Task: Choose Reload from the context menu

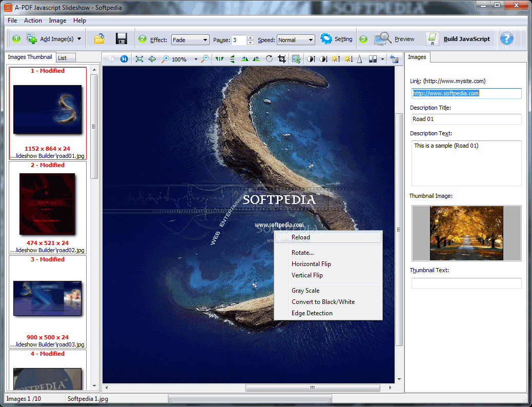Action: click(x=328, y=237)
